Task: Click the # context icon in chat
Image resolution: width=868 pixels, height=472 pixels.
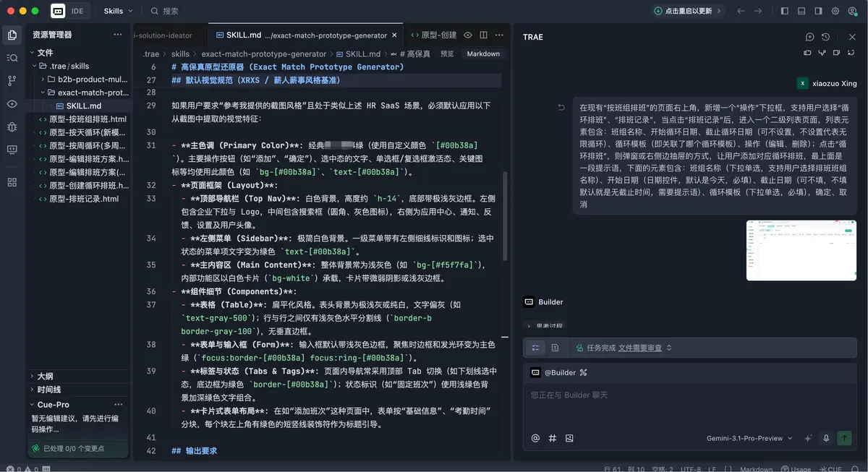Action: click(553, 438)
